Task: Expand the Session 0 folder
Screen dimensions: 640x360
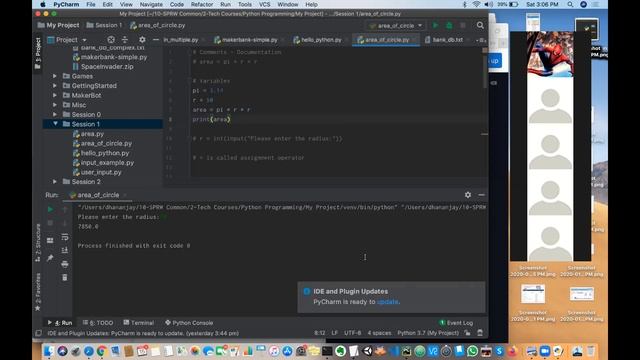Action: pos(55,114)
